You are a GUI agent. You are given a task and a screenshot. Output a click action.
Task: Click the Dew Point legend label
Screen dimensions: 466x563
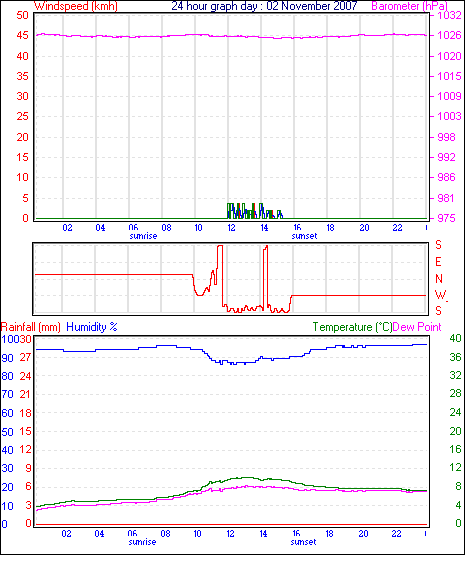tap(417, 327)
